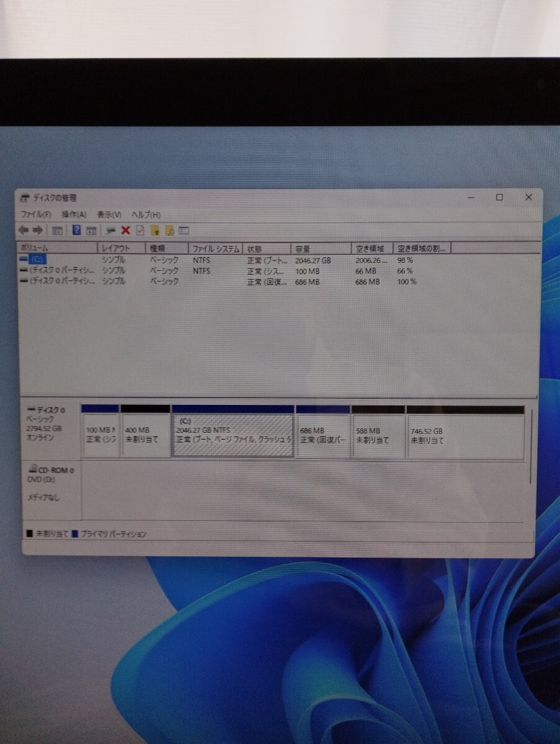This screenshot has height=744, width=560.
Task: Sort by the ファイル システム column header
Action: 215,248
